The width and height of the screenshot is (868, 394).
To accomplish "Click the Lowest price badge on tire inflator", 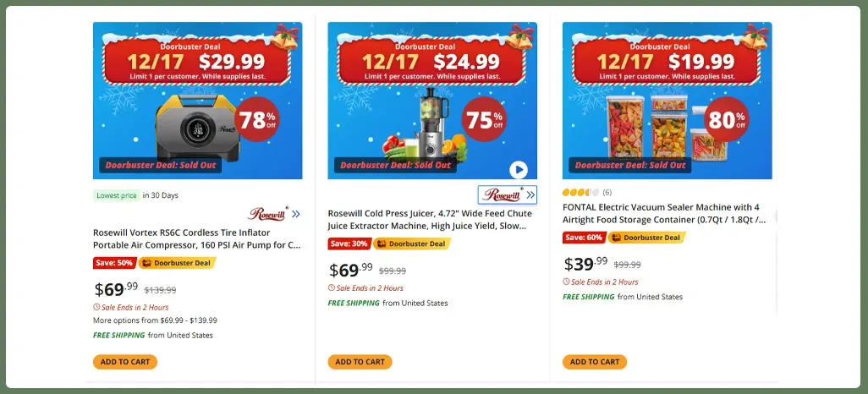I will pyautogui.click(x=116, y=195).
